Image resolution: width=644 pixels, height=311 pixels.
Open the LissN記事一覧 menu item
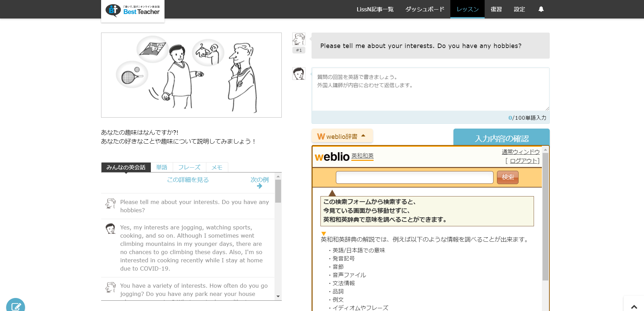tap(375, 9)
